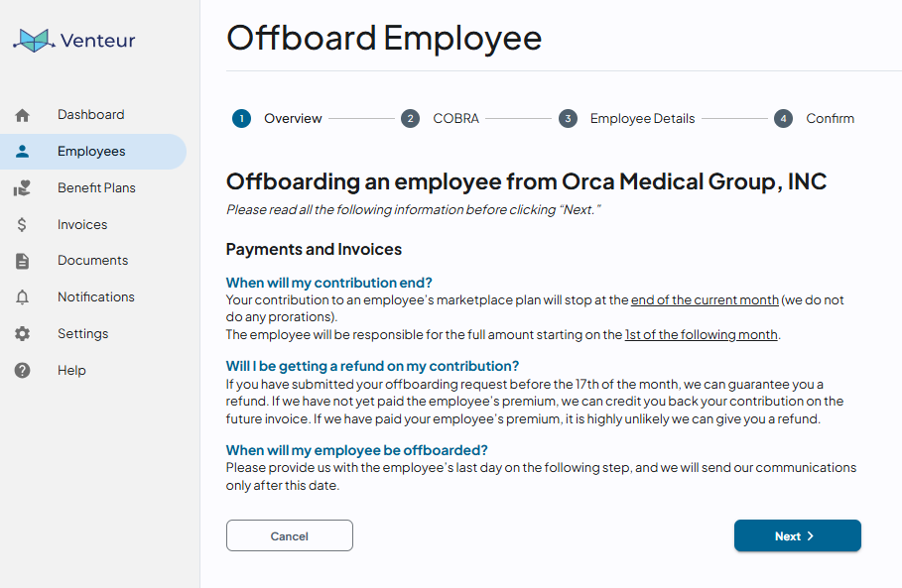Proceed with the Next button
The width and height of the screenshot is (902, 588).
coord(797,535)
